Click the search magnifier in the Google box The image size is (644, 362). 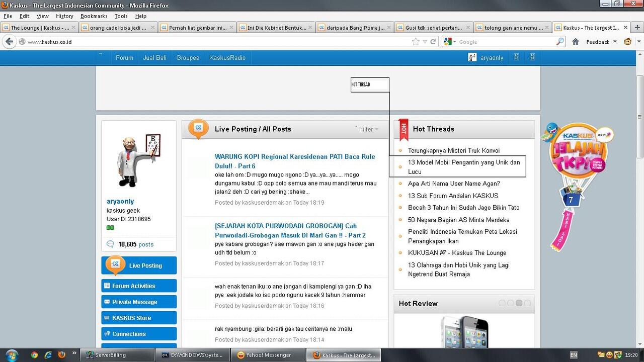click(560, 42)
